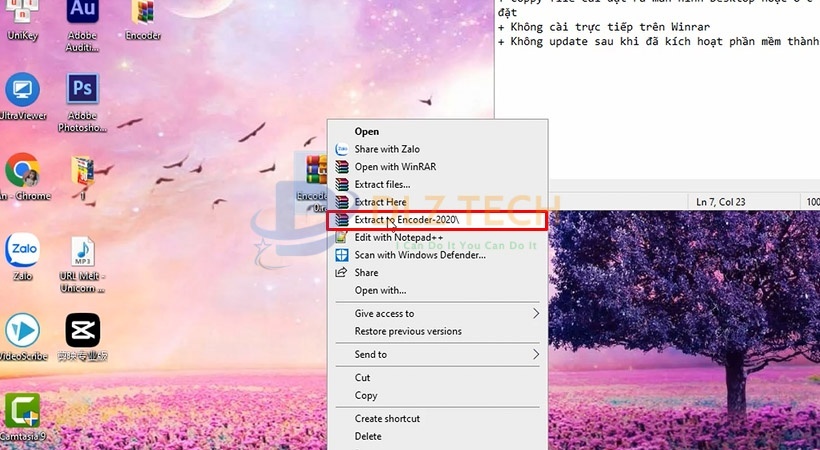This screenshot has height=450, width=820.
Task: Choose Open in the context menu
Action: click(437, 131)
